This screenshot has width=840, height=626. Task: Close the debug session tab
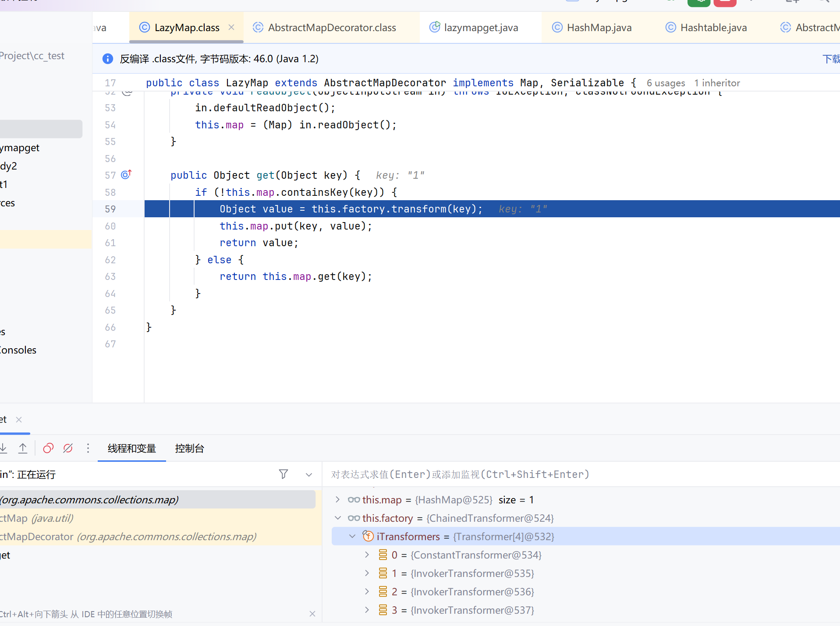(19, 419)
